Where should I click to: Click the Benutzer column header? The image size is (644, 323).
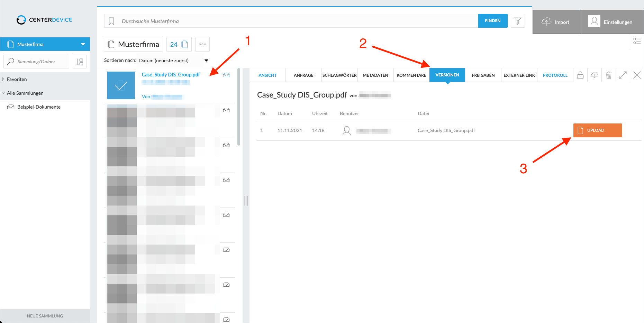coord(350,113)
